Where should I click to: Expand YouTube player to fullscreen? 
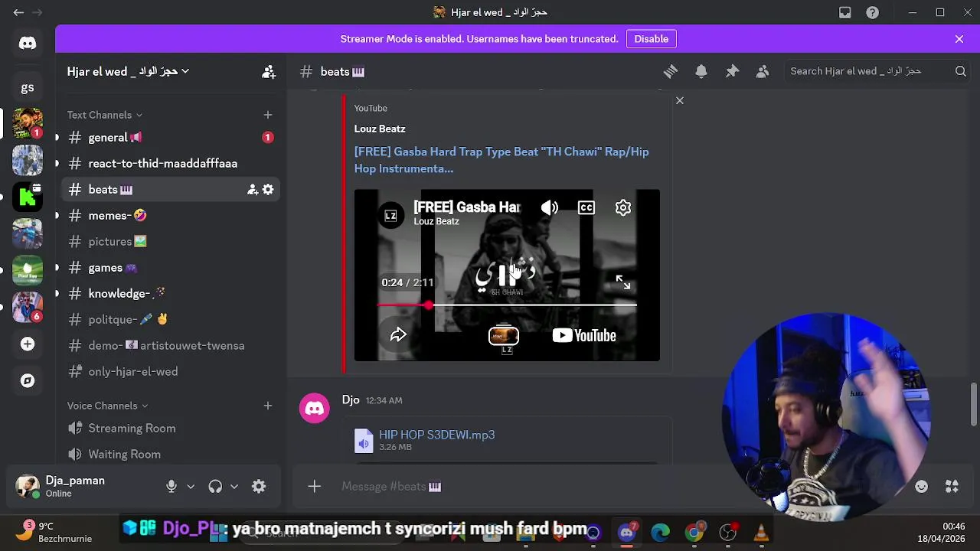(x=623, y=282)
